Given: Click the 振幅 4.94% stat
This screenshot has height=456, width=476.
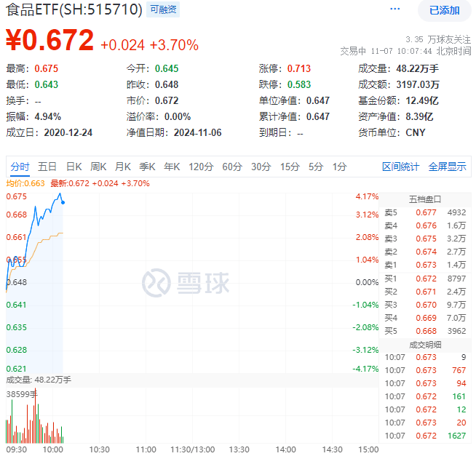Looking at the screenshot, I should [33, 117].
